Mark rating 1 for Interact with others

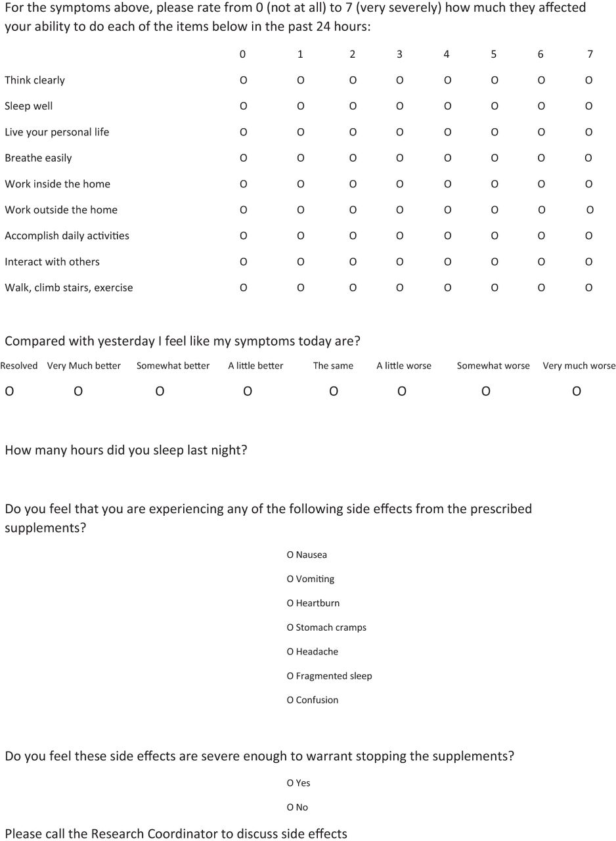(301, 262)
